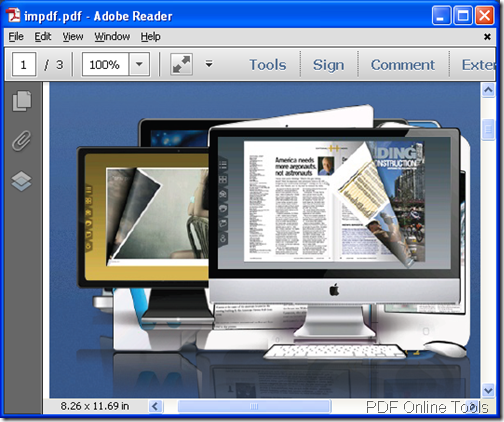Click the vertical scrollbar thumb
The height and width of the screenshot is (422, 504).
(x=488, y=129)
